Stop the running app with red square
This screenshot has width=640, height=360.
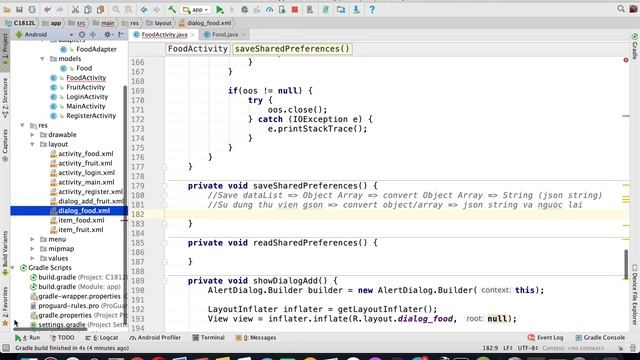[x=295, y=9]
